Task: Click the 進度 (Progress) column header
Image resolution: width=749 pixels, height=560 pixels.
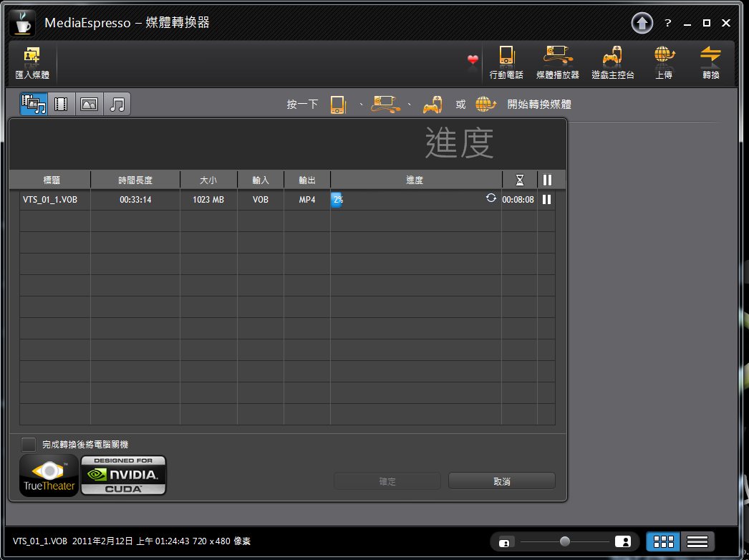Action: (415, 180)
